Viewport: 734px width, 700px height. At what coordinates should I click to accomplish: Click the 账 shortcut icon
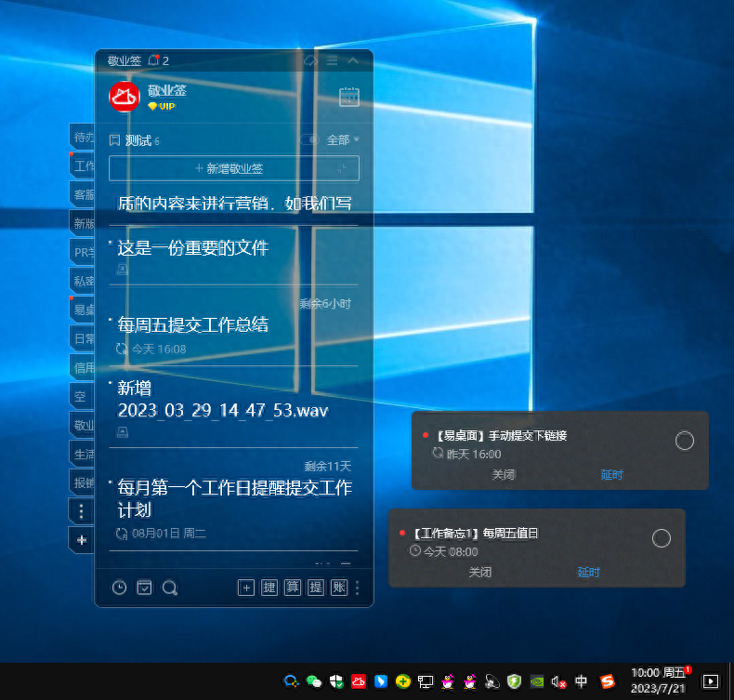[338, 587]
